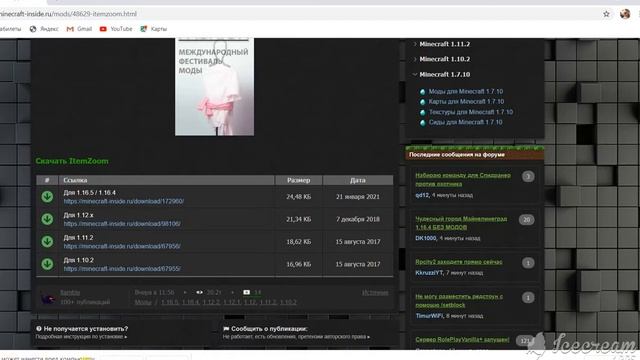
Task: Open forum topic Майнелинеград 1.16.4 БЕЗ МОДОВ
Action: [461, 223]
